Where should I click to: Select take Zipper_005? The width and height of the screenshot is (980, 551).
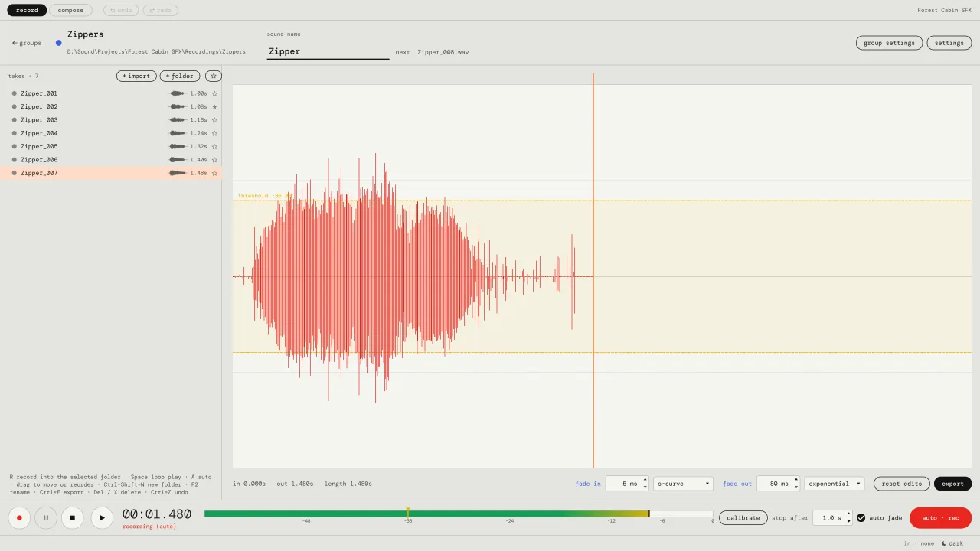point(111,147)
